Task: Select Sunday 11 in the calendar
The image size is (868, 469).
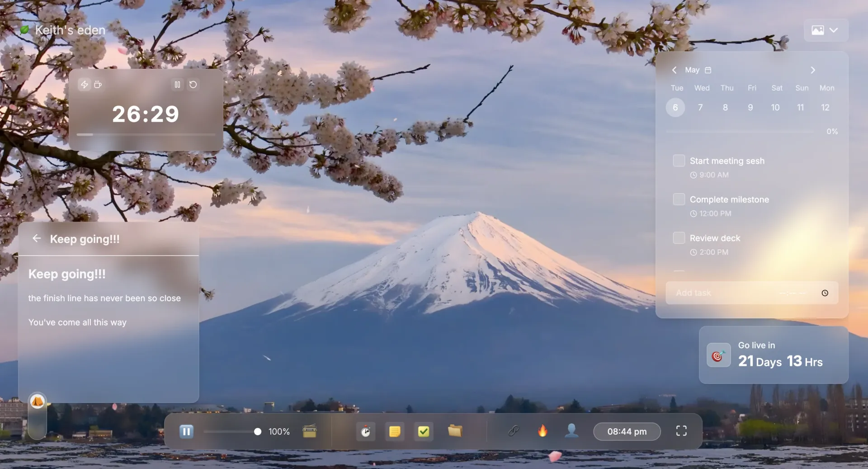Action: [800, 108]
